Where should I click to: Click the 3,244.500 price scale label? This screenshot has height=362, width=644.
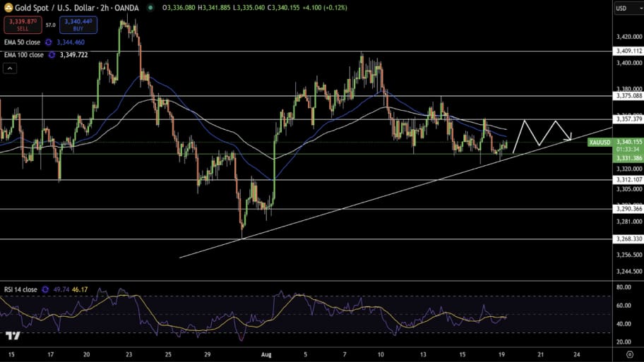click(628, 271)
